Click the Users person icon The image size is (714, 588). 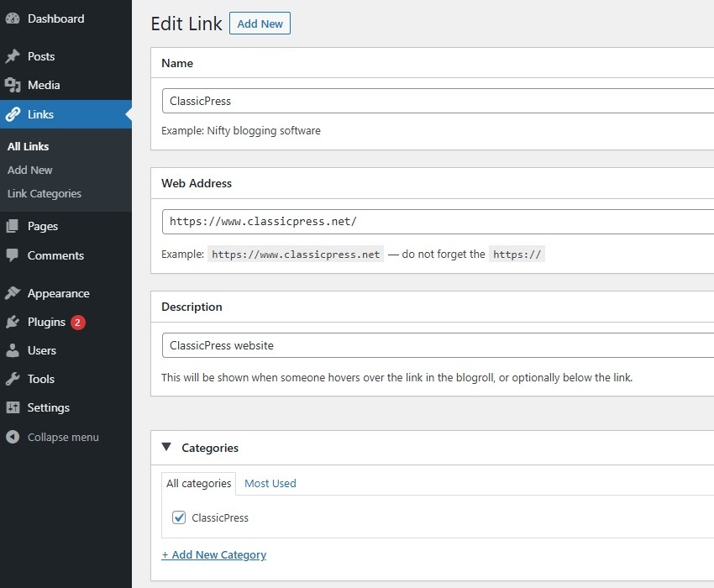pos(13,350)
